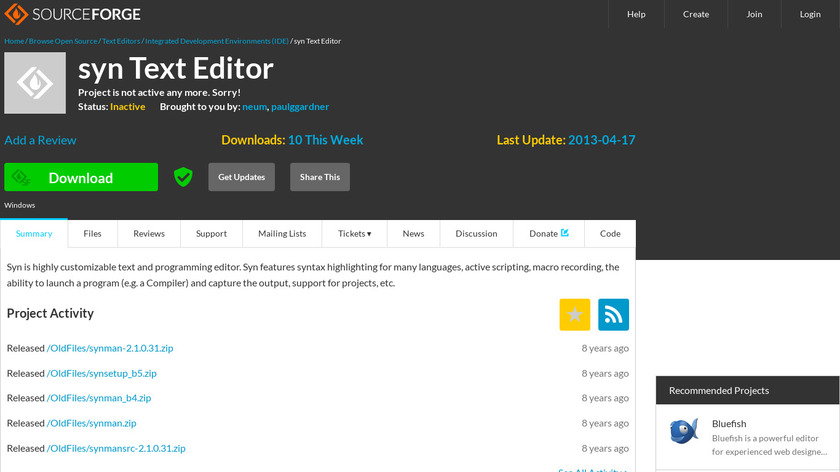Open the paulggardner author profile link
The image size is (840, 472).
tap(300, 107)
